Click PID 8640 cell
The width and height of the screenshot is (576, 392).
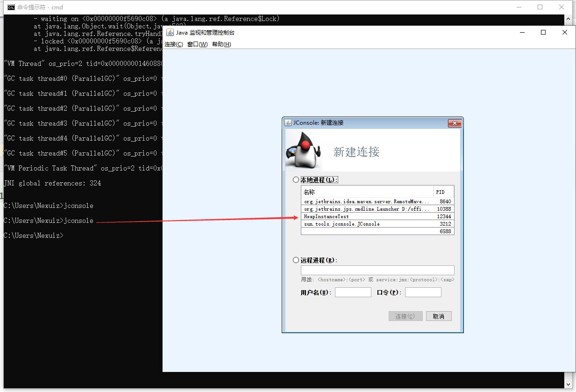(443, 202)
